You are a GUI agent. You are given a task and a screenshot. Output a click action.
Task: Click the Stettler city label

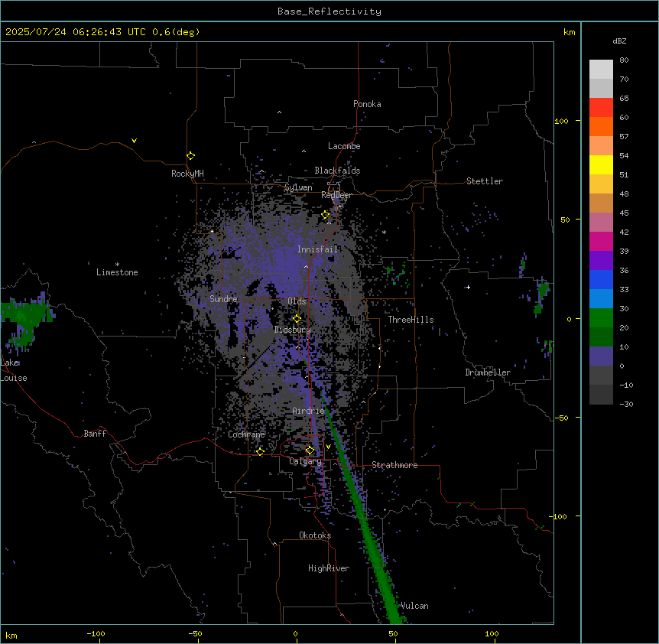485,181
